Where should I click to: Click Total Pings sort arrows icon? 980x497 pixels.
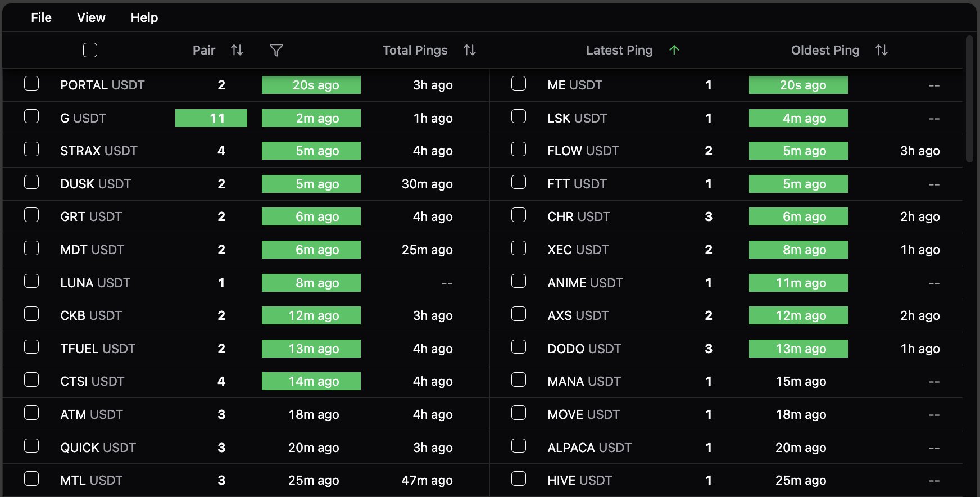tap(470, 51)
